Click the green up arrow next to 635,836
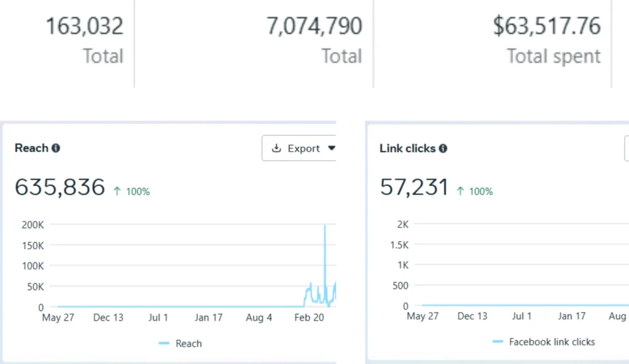 117,192
